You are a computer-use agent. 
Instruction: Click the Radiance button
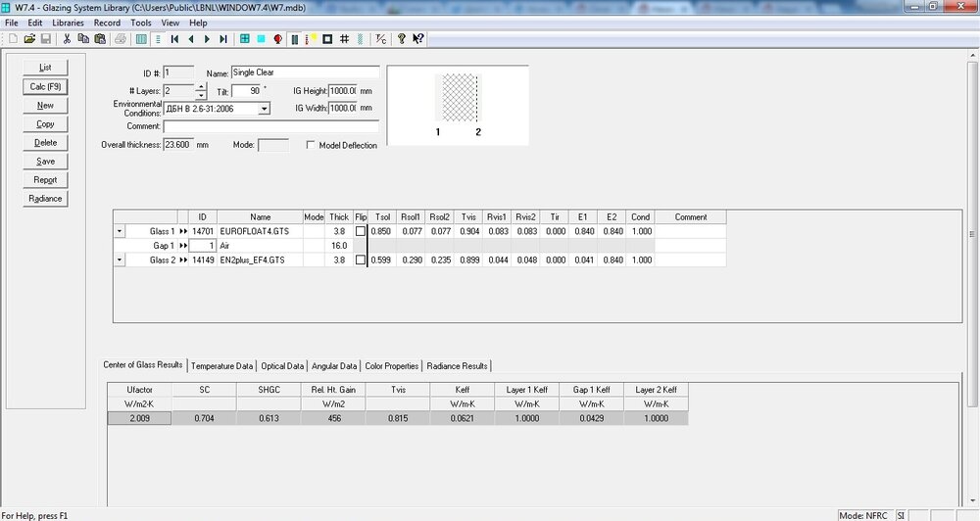pos(45,198)
